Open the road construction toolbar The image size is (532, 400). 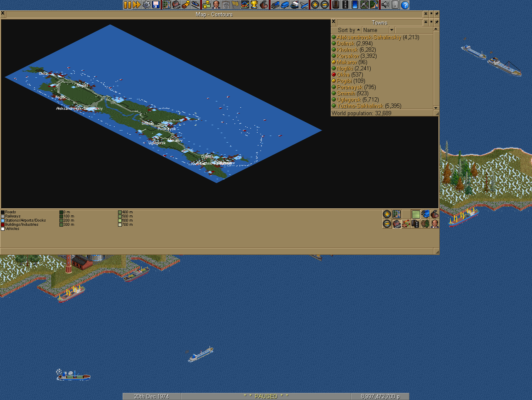(345, 5)
